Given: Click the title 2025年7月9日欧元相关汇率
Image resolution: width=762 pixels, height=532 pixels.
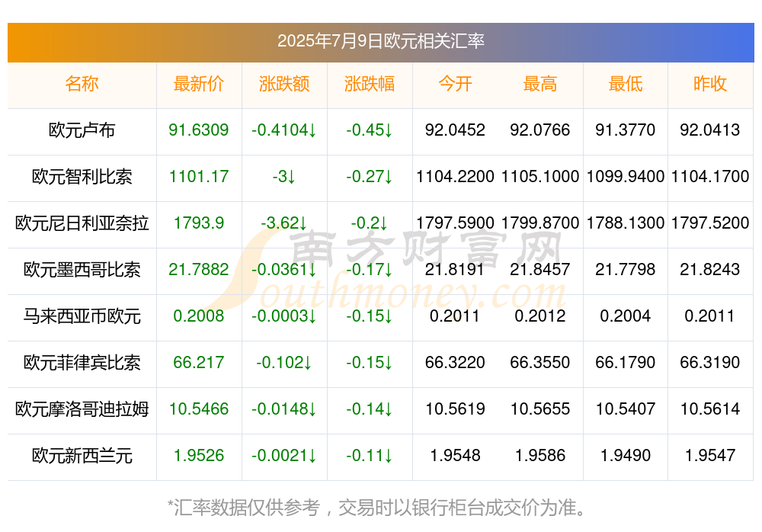Looking at the screenshot, I should pos(380,41).
